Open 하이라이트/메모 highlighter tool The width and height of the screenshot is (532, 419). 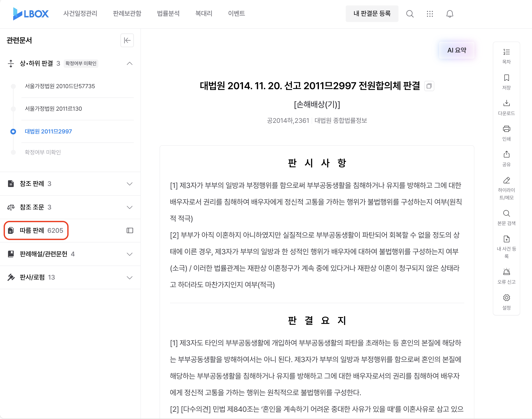[506, 188]
